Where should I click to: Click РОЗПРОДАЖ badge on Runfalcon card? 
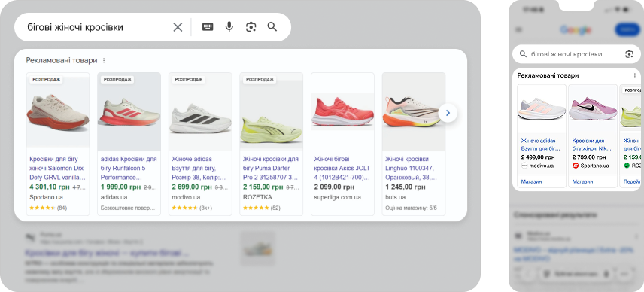[x=117, y=79]
